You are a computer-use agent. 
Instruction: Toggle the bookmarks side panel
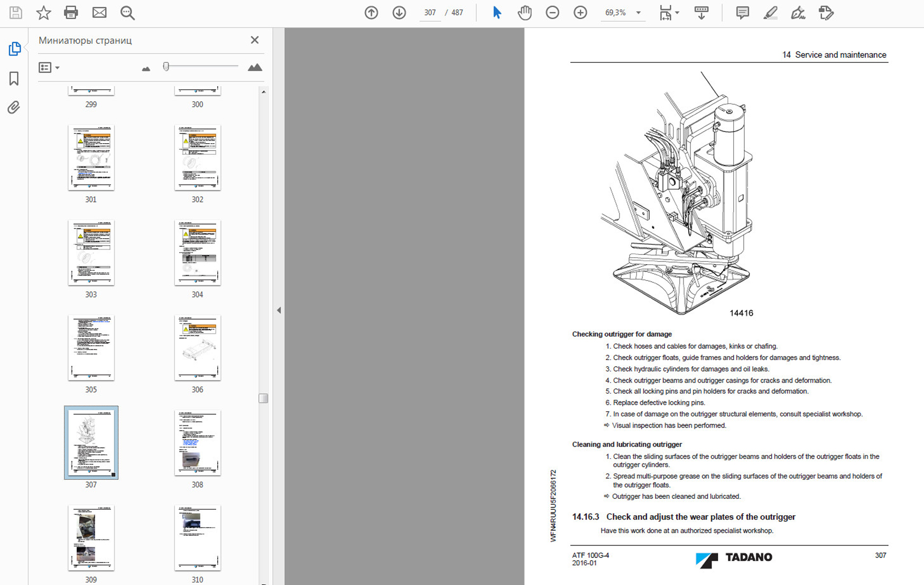click(x=14, y=78)
